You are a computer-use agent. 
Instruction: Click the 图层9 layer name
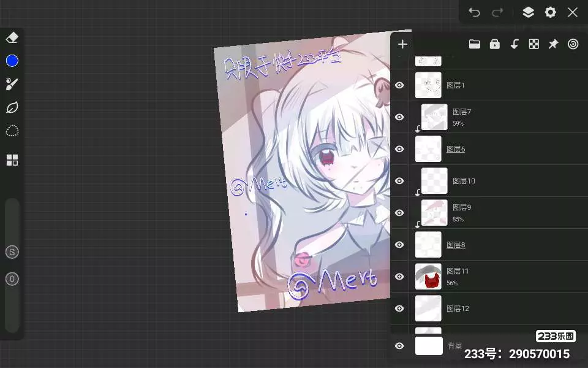coord(462,207)
